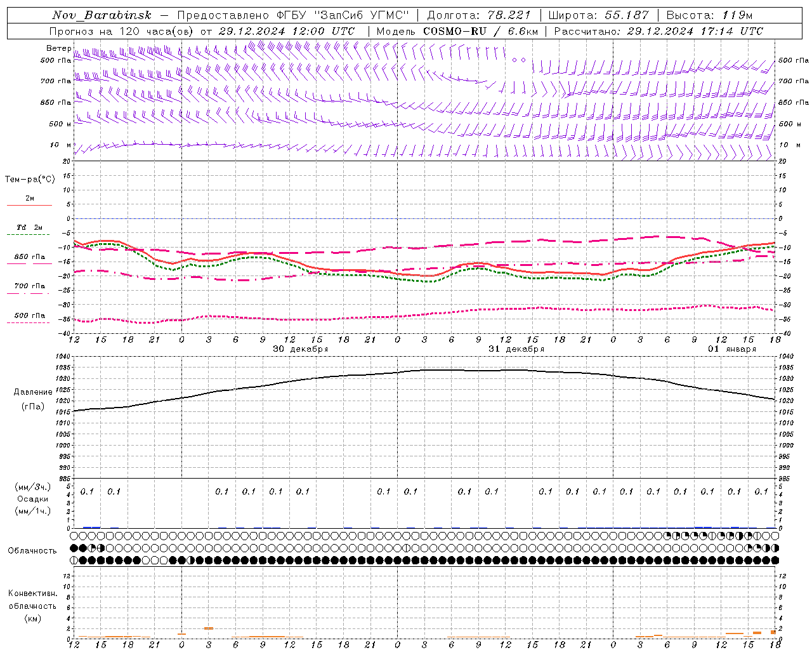Click the 30 декабря date label
This screenshot has width=812, height=650.
301,349
